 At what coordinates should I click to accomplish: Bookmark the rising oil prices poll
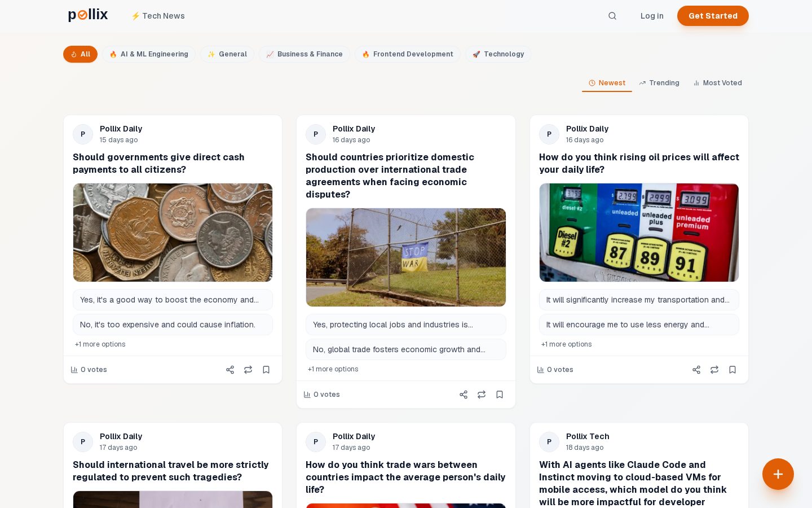(732, 370)
